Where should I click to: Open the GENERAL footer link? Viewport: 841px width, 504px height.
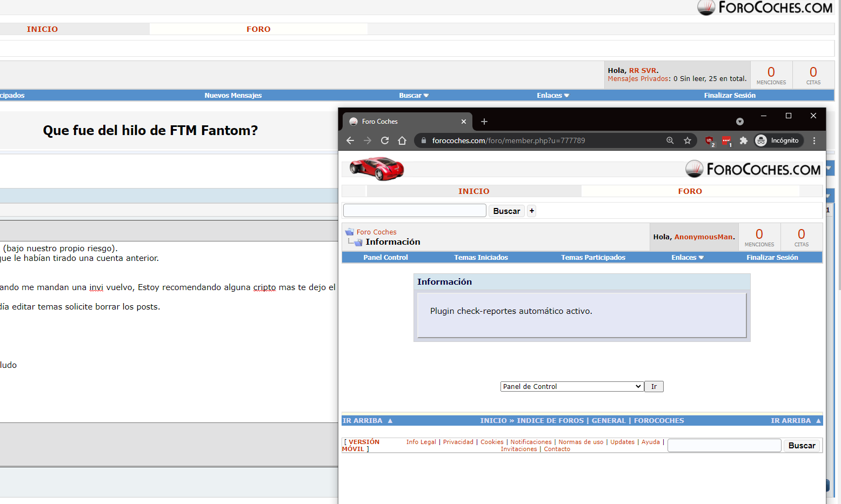[609, 421]
